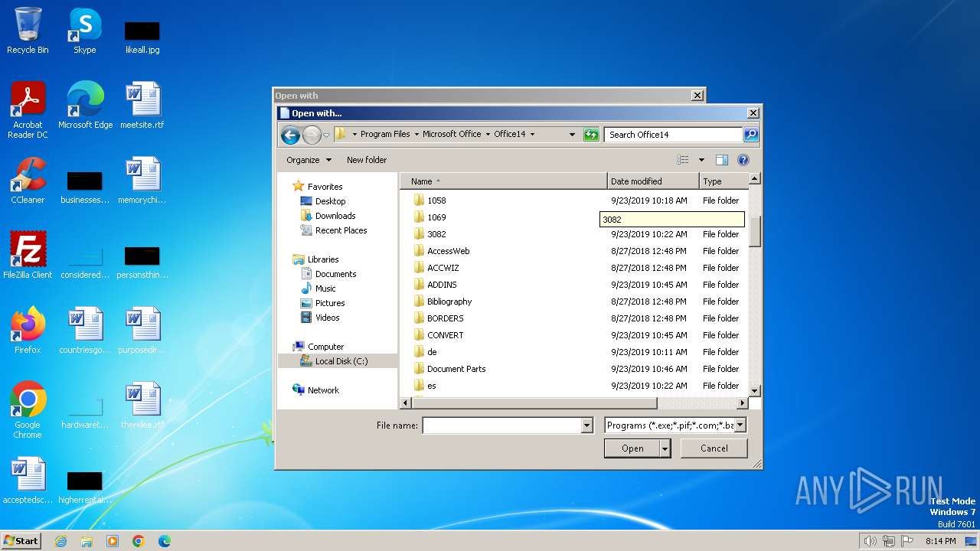Click the Forward navigation arrow
Viewport: 980px width, 551px height.
click(x=312, y=135)
